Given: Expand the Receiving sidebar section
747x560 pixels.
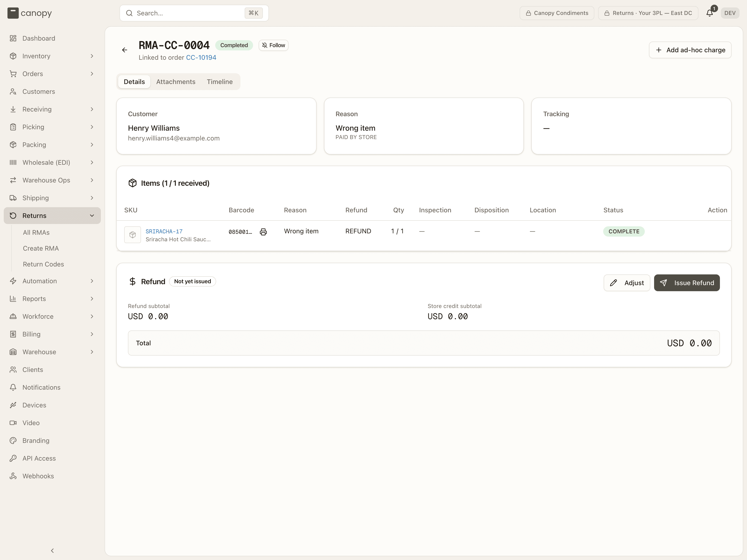Looking at the screenshot, I should (x=52, y=109).
